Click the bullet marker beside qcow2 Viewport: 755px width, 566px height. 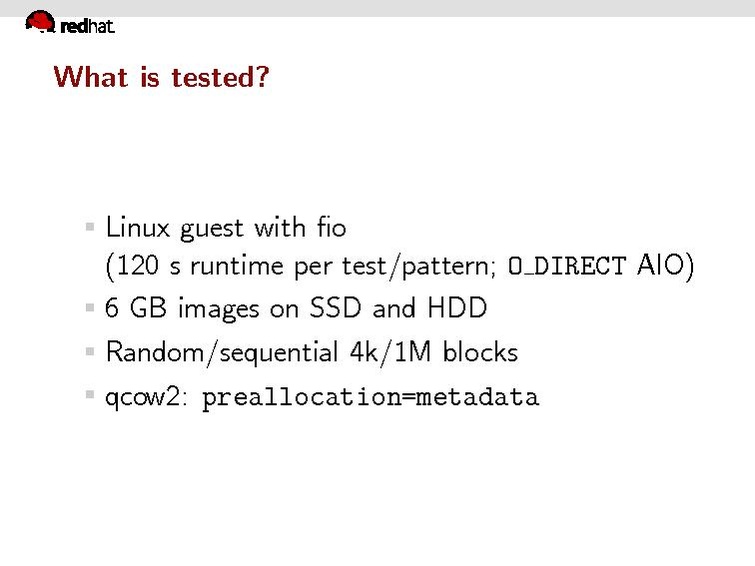click(x=91, y=396)
